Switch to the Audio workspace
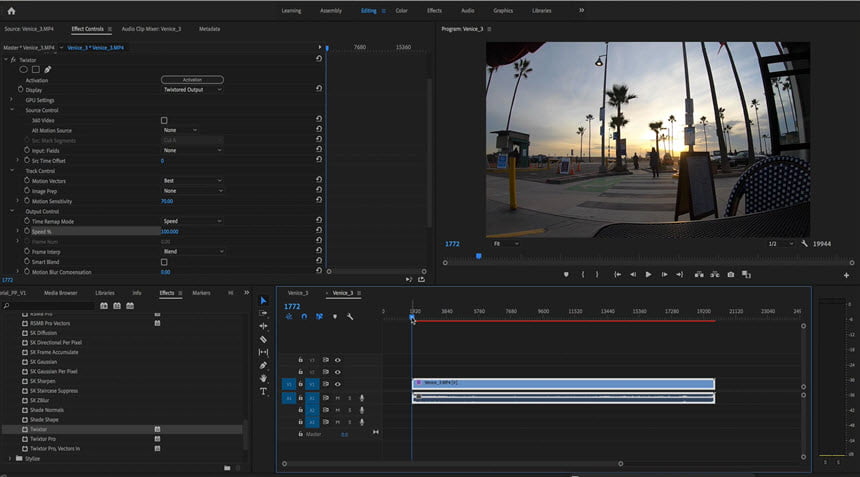 coord(467,10)
